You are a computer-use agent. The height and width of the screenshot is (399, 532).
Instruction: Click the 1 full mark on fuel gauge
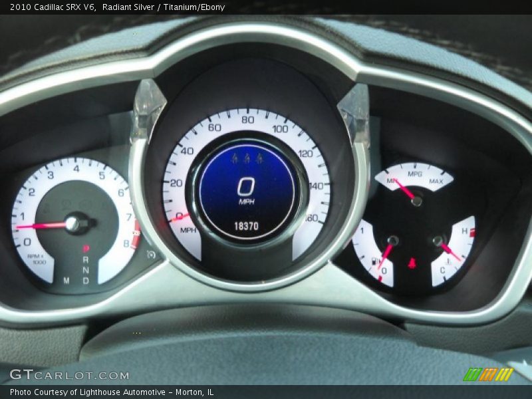click(362, 231)
